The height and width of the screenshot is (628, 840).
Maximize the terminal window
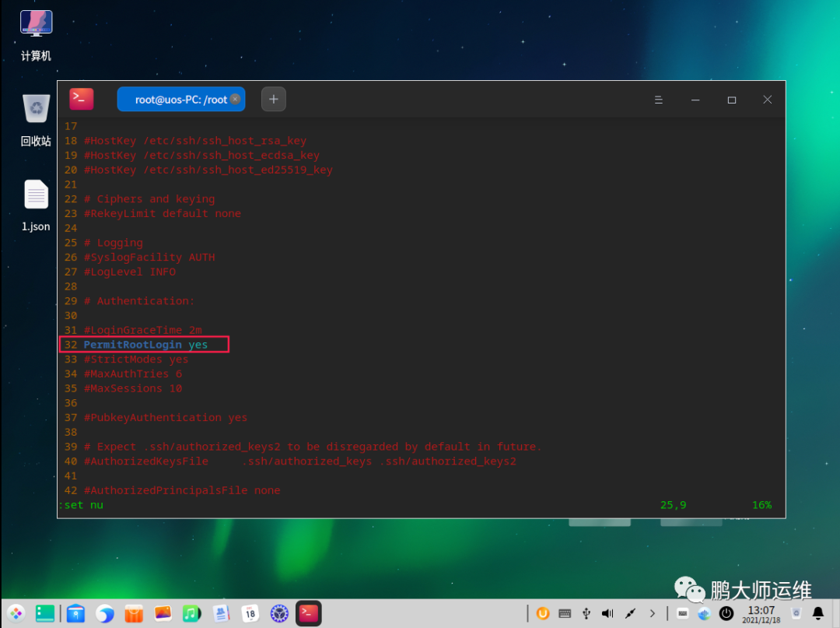pyautogui.click(x=732, y=100)
